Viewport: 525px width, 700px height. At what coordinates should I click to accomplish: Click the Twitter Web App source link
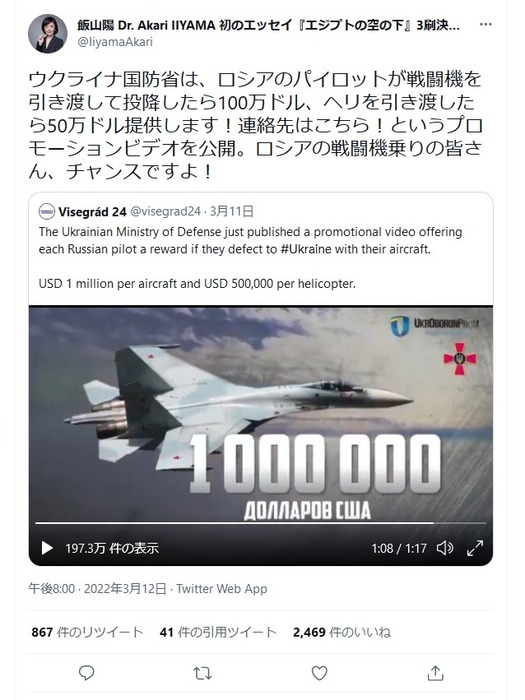(222, 589)
